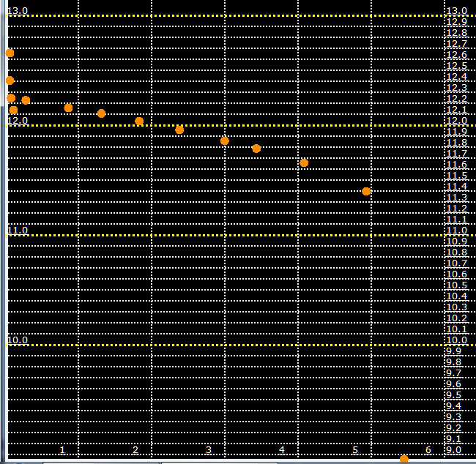Click the left-axis label 13.0
Viewport: 476px width, 464px height.
[18, 10]
